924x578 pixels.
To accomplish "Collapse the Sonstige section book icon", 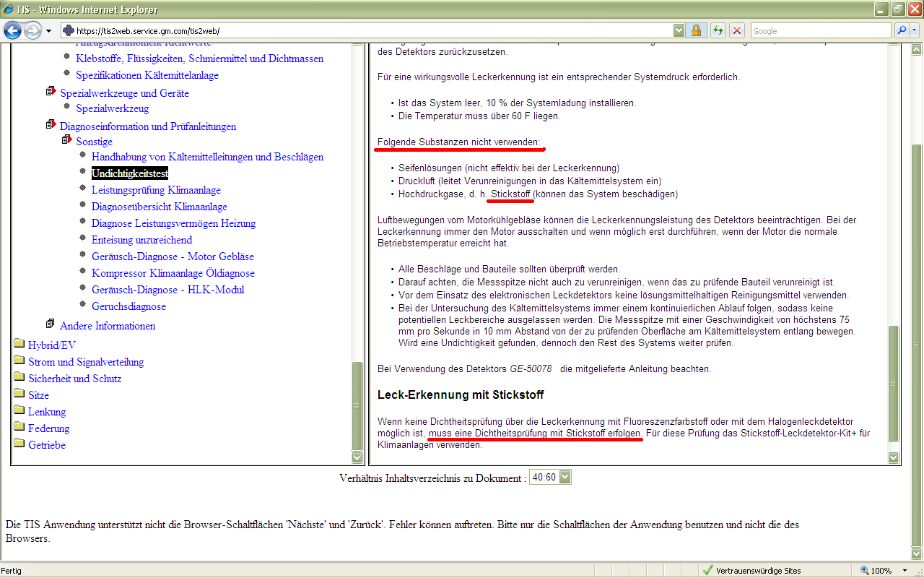I will coord(66,140).
